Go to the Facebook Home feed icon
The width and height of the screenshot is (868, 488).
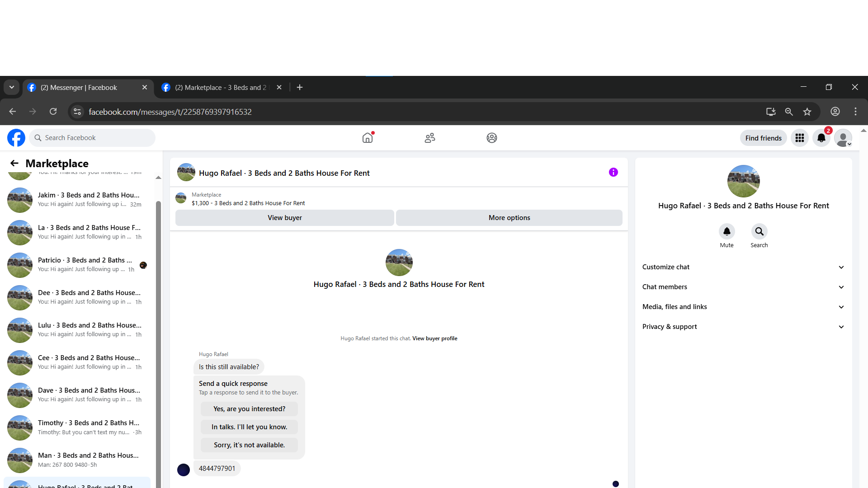368,138
